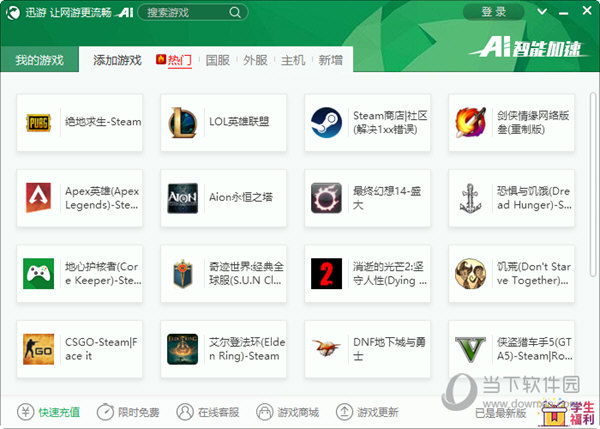Click the 恐惧与饥饿(Dread Hunger) label
600x429 pixels.
535,198
